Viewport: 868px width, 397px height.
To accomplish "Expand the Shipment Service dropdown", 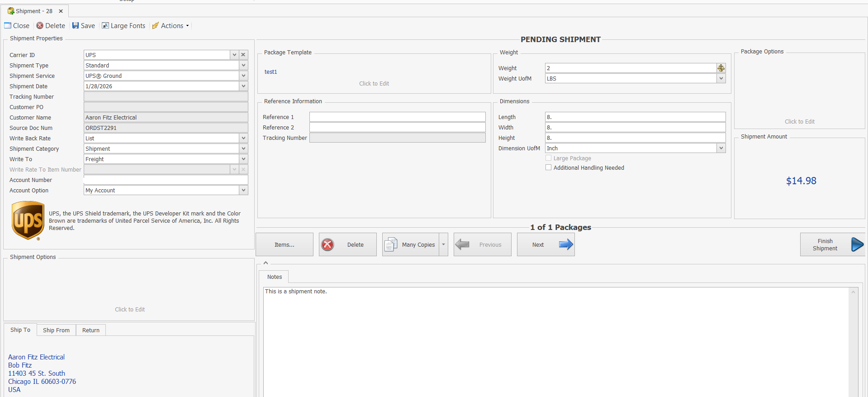I will coord(243,76).
